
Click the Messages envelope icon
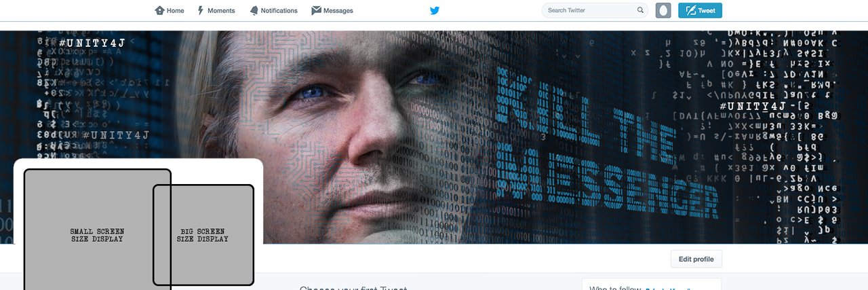316,10
